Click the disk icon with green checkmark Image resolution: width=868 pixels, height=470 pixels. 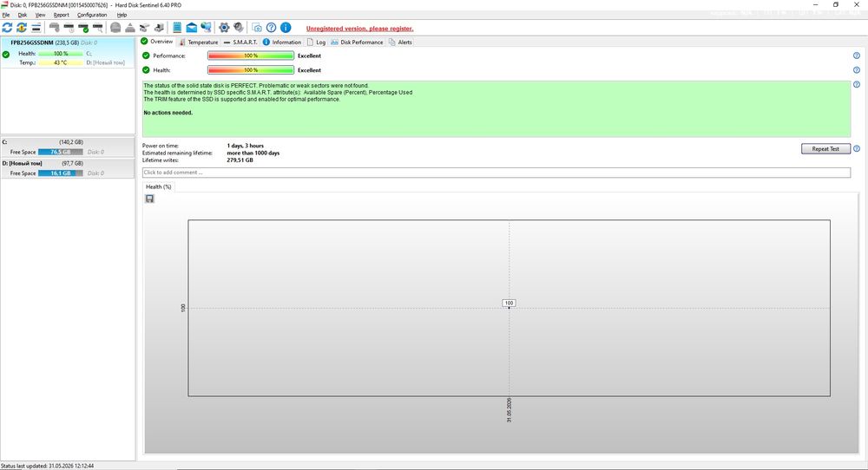coord(83,27)
